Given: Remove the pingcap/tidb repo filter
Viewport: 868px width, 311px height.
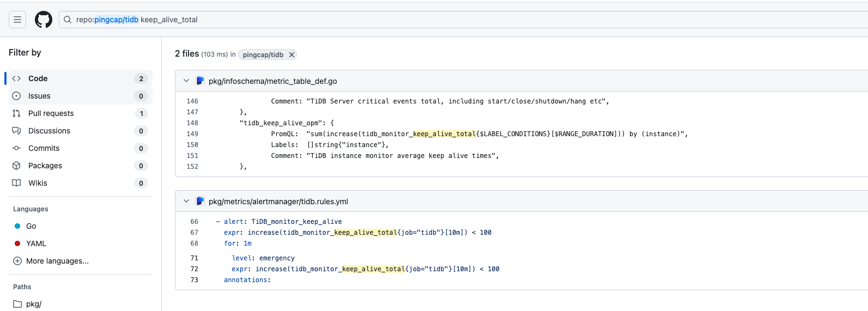Looking at the screenshot, I should 292,55.
